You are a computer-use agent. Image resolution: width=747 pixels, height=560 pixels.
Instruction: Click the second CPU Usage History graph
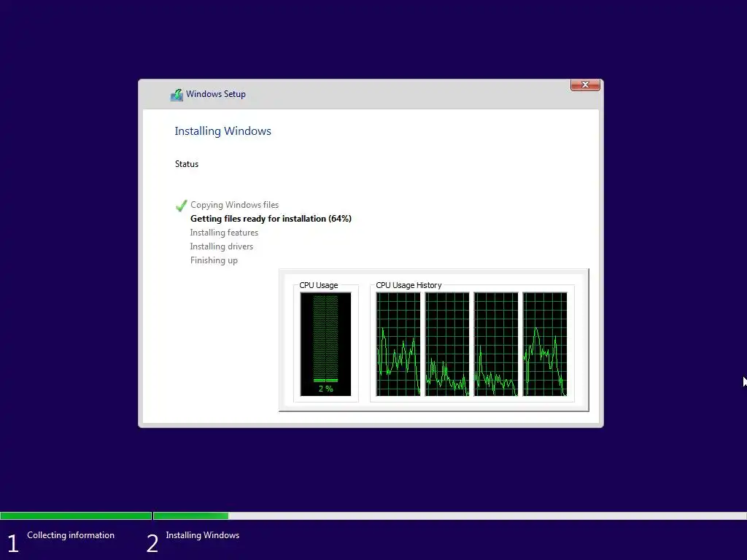447,344
